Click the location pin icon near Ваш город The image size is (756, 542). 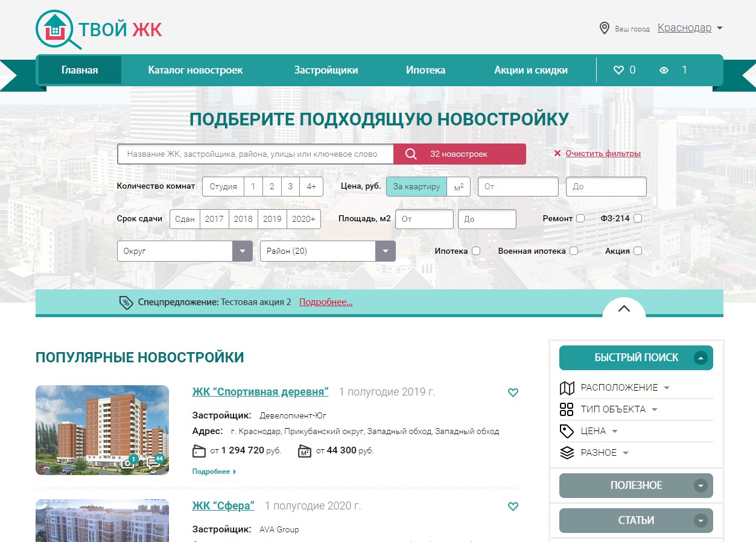[604, 28]
